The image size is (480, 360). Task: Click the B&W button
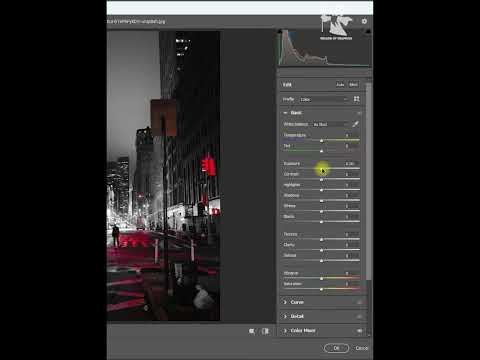pyautogui.click(x=353, y=85)
